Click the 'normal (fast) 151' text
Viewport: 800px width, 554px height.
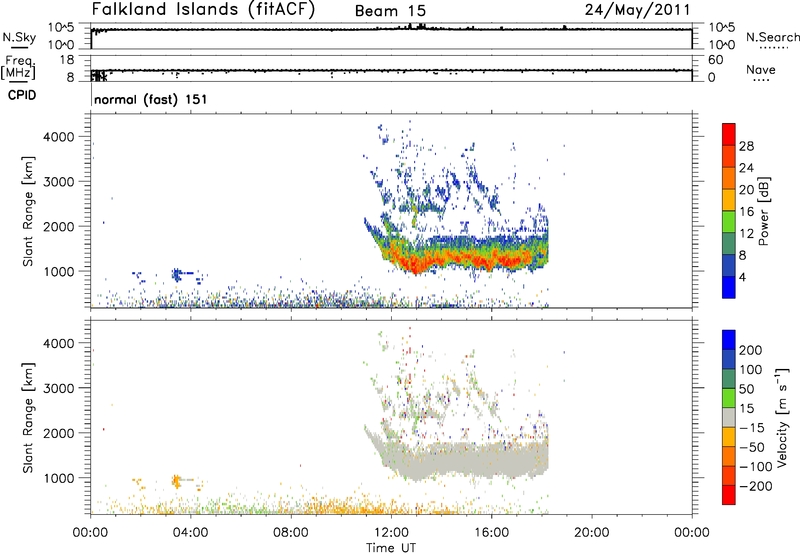pyautogui.click(x=151, y=99)
